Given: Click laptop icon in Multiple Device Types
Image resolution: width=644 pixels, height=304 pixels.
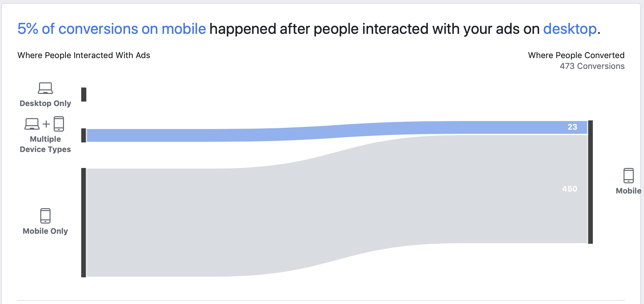Looking at the screenshot, I should coord(32,124).
